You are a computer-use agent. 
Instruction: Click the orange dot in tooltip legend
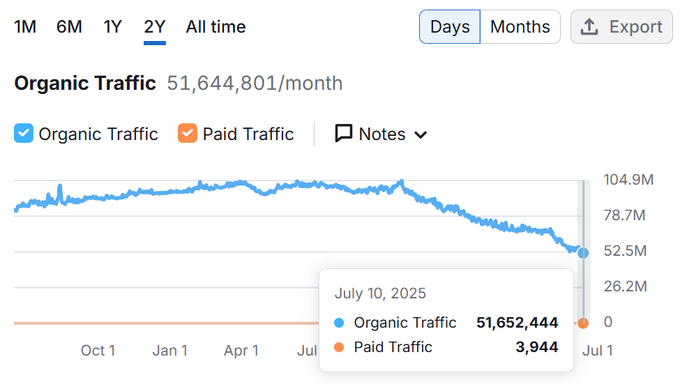pyautogui.click(x=339, y=347)
